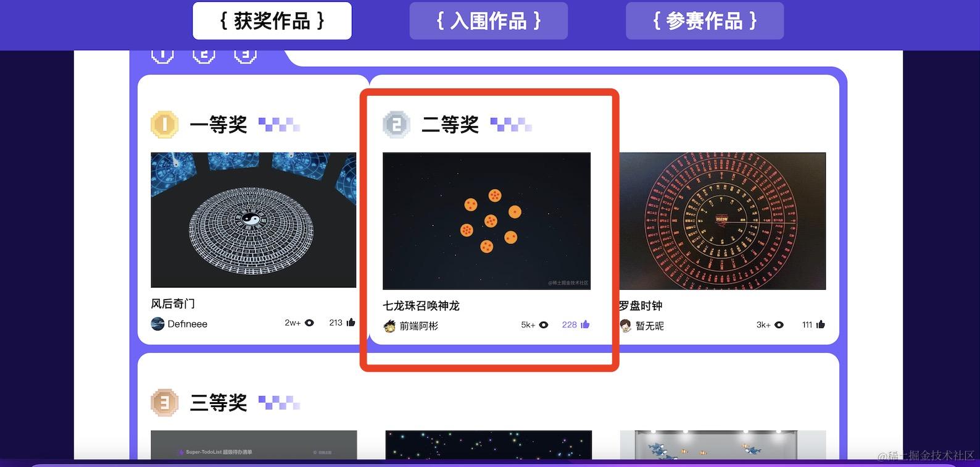980x467 pixels.
Task: Click the gold first-prize medal icon
Action: tap(164, 125)
